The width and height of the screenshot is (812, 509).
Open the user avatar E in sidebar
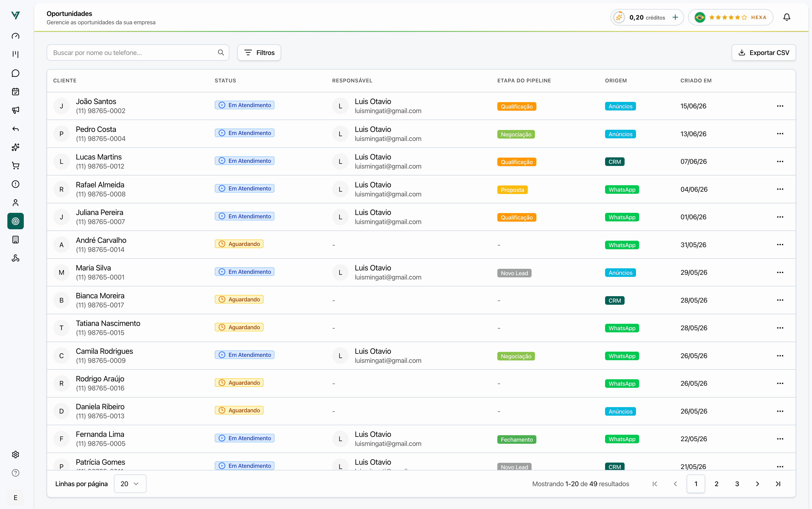tap(15, 498)
